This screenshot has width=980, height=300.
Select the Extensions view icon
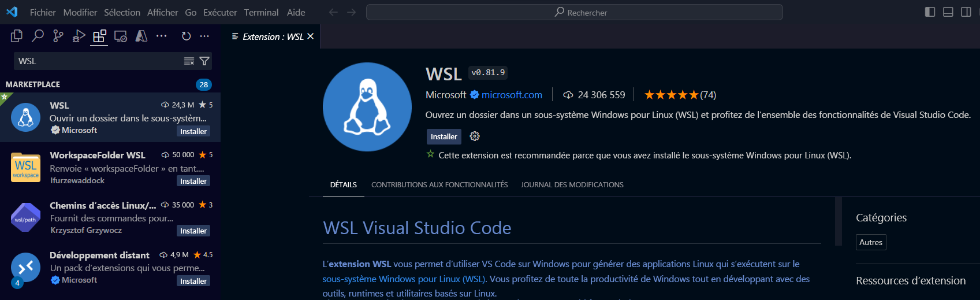click(100, 36)
